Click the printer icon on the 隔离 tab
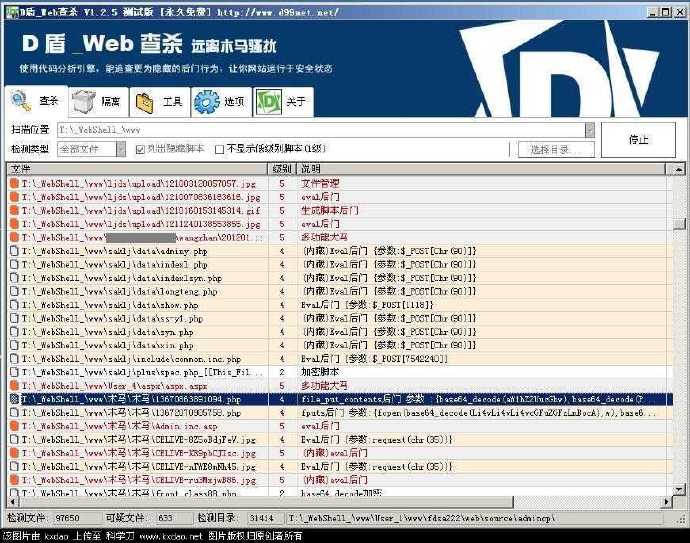 (x=84, y=101)
